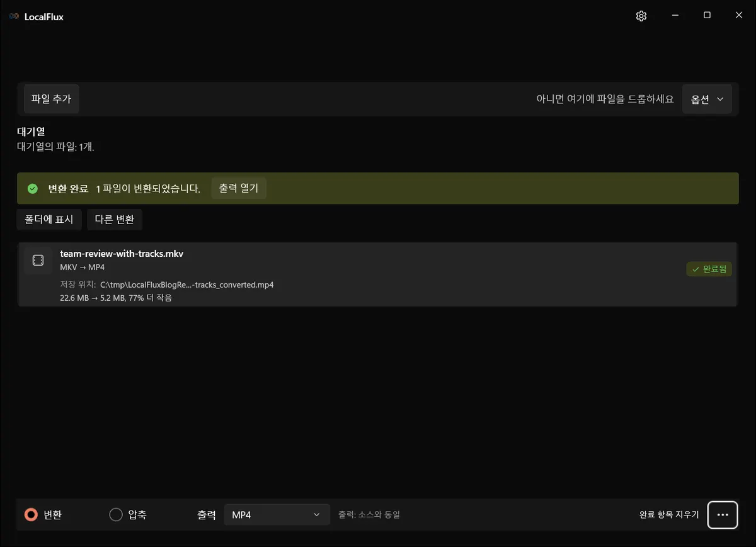This screenshot has width=756, height=547.
Task: Click the 대기열 heading
Action: pos(31,132)
